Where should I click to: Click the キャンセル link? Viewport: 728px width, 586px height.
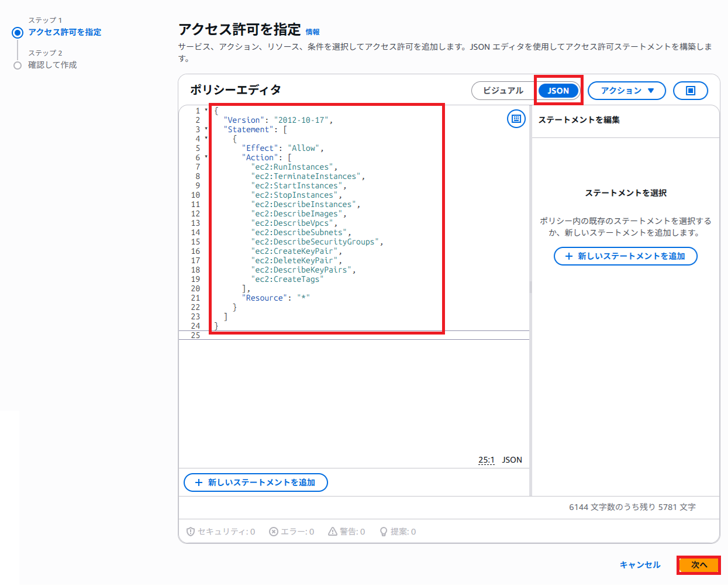click(x=640, y=565)
